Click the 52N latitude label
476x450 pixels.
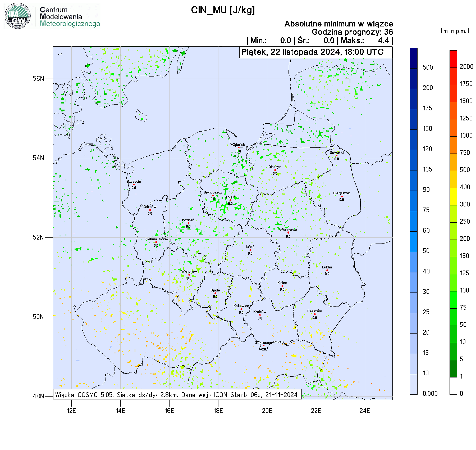[38, 237]
